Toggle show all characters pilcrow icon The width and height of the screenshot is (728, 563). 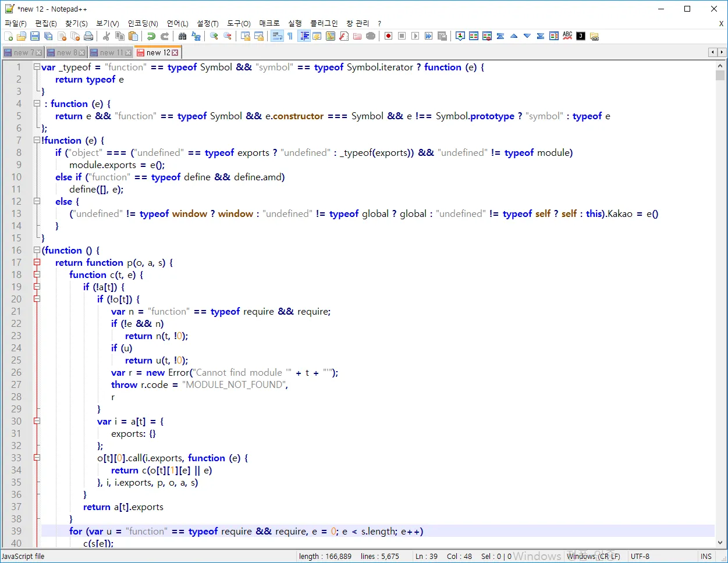pos(290,36)
